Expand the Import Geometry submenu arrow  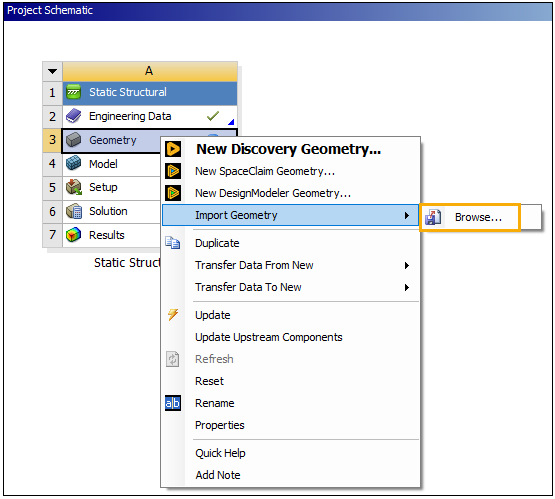tap(407, 215)
